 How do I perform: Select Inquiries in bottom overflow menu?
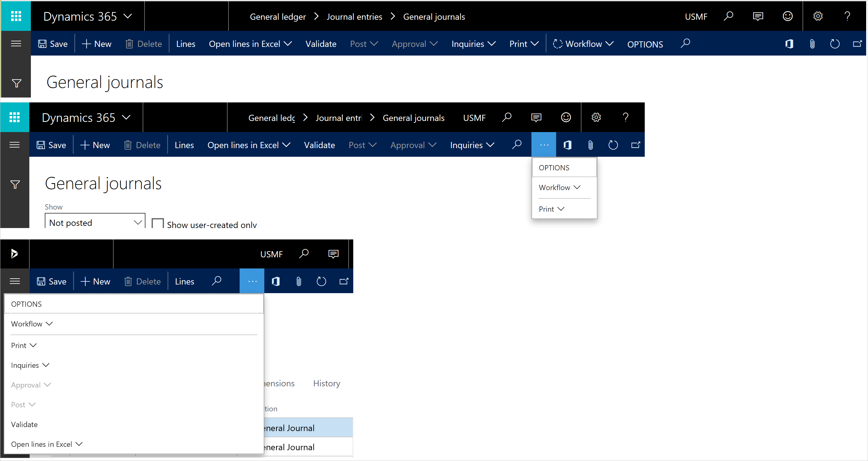pos(30,365)
